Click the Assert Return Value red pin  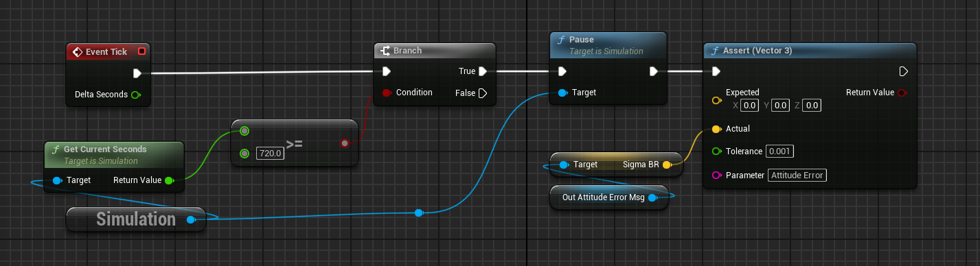point(901,93)
